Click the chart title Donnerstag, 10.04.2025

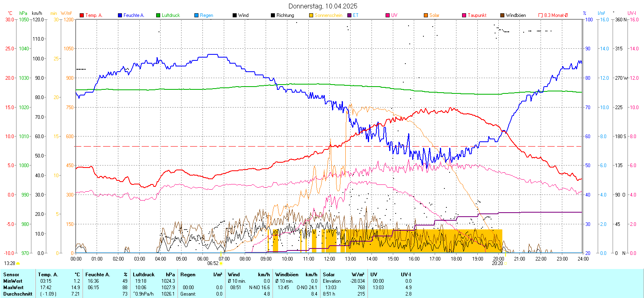click(323, 6)
